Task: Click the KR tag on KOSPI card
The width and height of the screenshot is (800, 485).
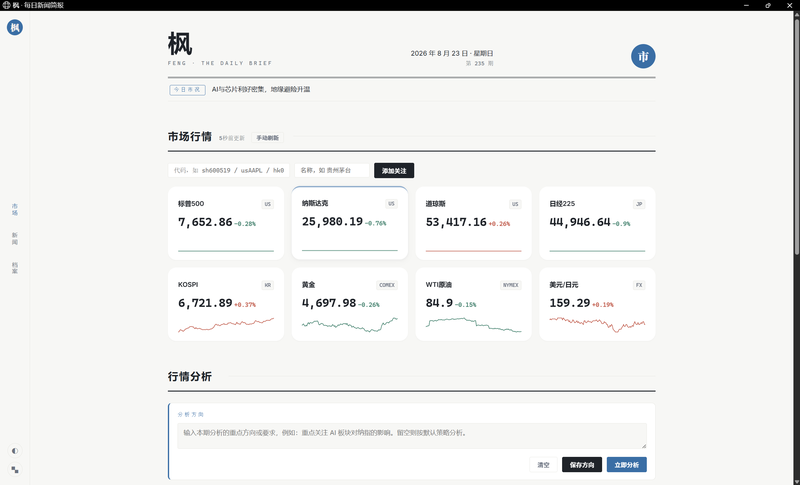Action: [267, 285]
